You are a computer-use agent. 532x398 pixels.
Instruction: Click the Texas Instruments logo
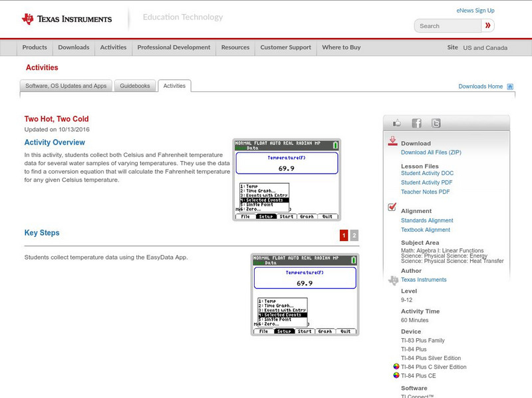pos(66,19)
